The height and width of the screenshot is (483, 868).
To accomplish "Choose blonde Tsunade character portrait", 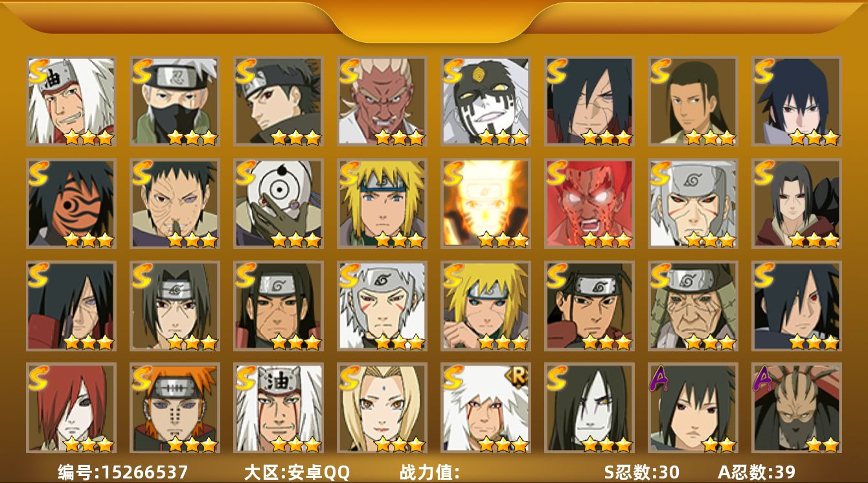I will [382, 408].
